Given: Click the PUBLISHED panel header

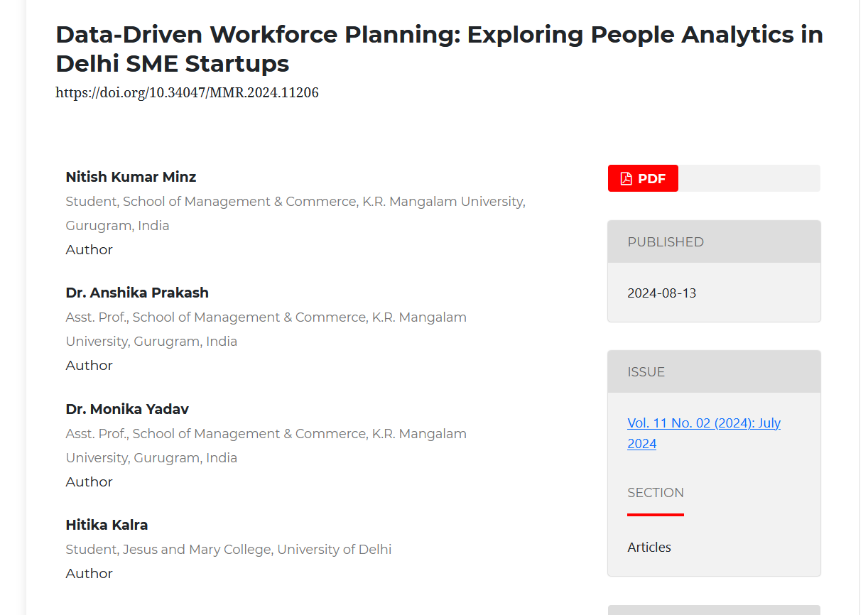Looking at the screenshot, I should [713, 242].
